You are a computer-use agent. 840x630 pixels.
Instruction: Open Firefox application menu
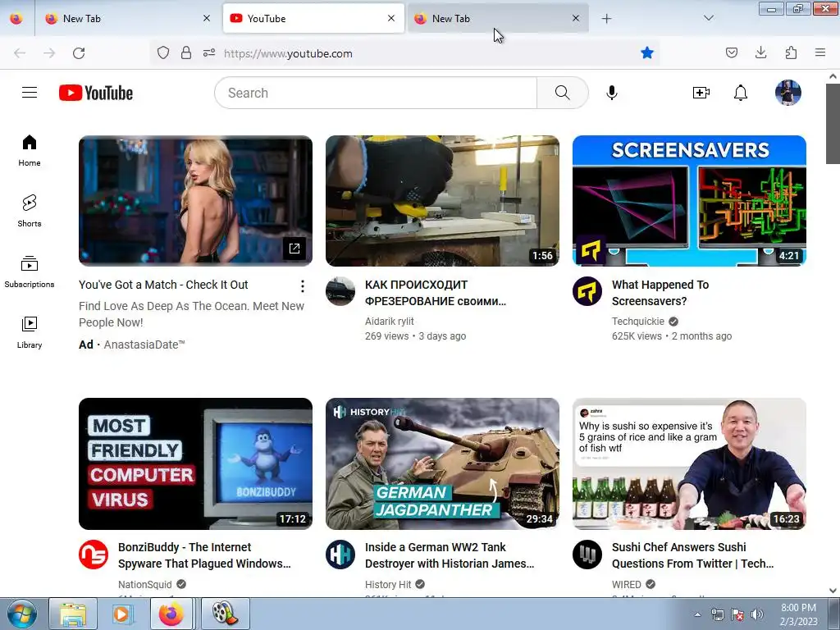(820, 52)
